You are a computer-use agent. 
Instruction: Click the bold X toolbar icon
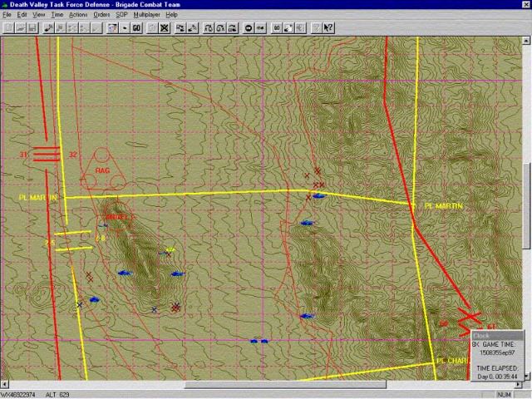165,27
